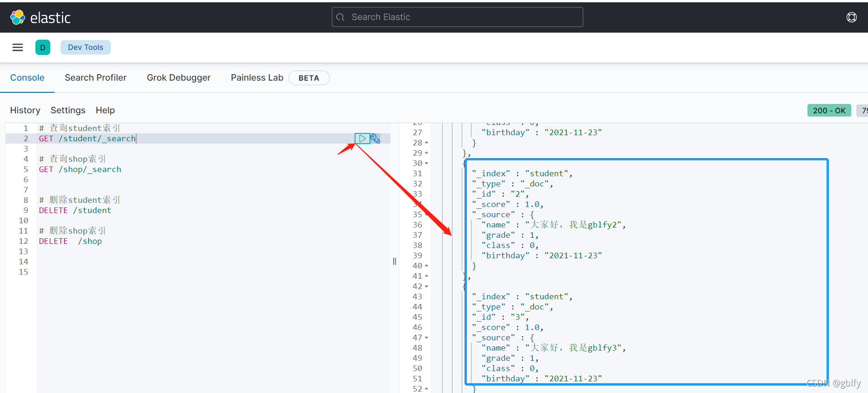Switch to the Console tab
The width and height of the screenshot is (868, 393).
click(x=27, y=77)
